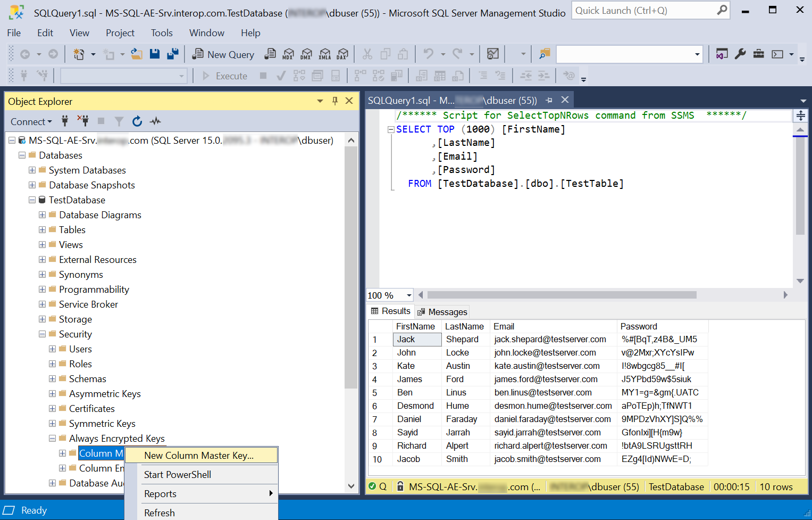Choose Start PowerShell in context menu
The width and height of the screenshot is (812, 520).
[x=201, y=475]
